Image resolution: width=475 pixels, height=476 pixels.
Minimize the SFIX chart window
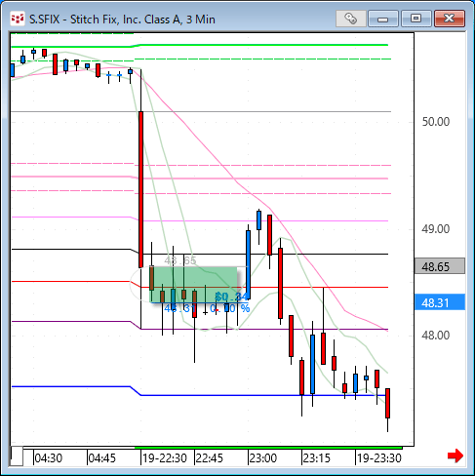383,19
